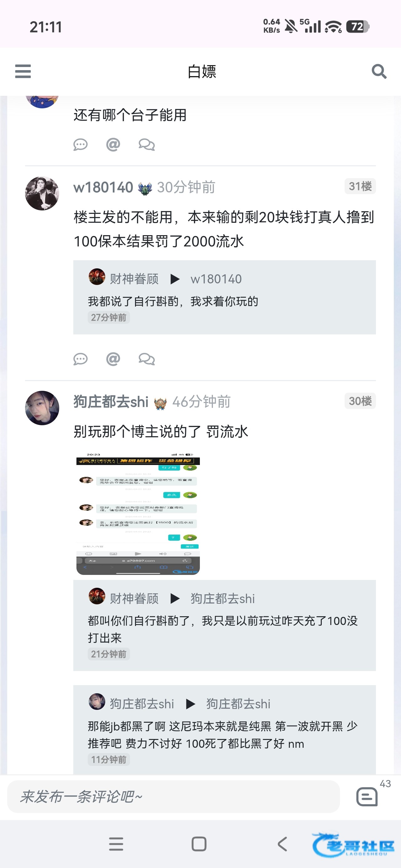This screenshot has width=401, height=868.
Task: Tap the search magnifier icon
Action: (x=379, y=71)
